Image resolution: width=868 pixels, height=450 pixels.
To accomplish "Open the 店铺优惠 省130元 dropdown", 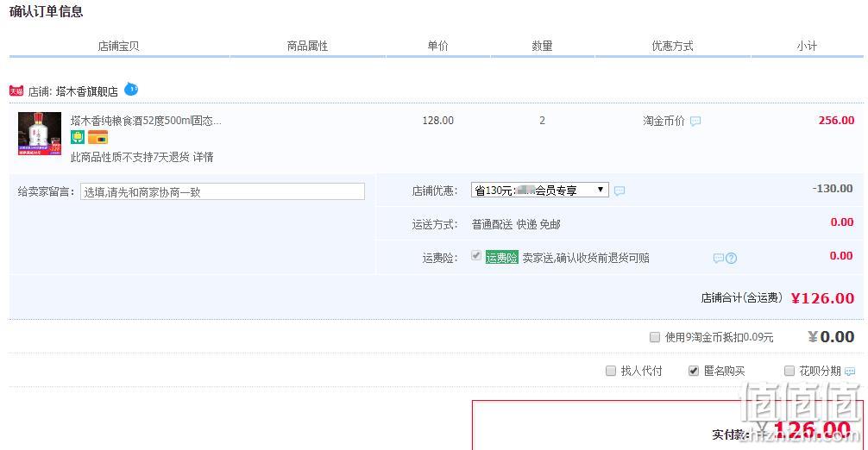I will click(x=540, y=191).
